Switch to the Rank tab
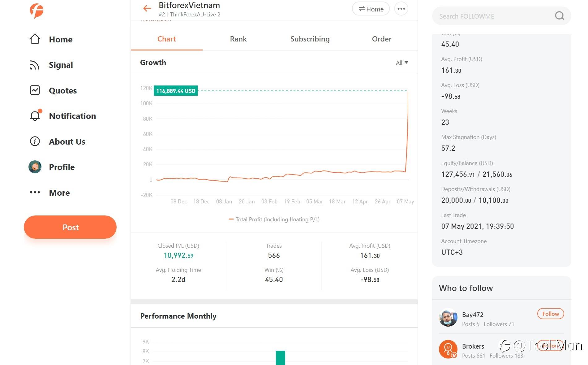The height and width of the screenshot is (365, 588). coord(238,39)
